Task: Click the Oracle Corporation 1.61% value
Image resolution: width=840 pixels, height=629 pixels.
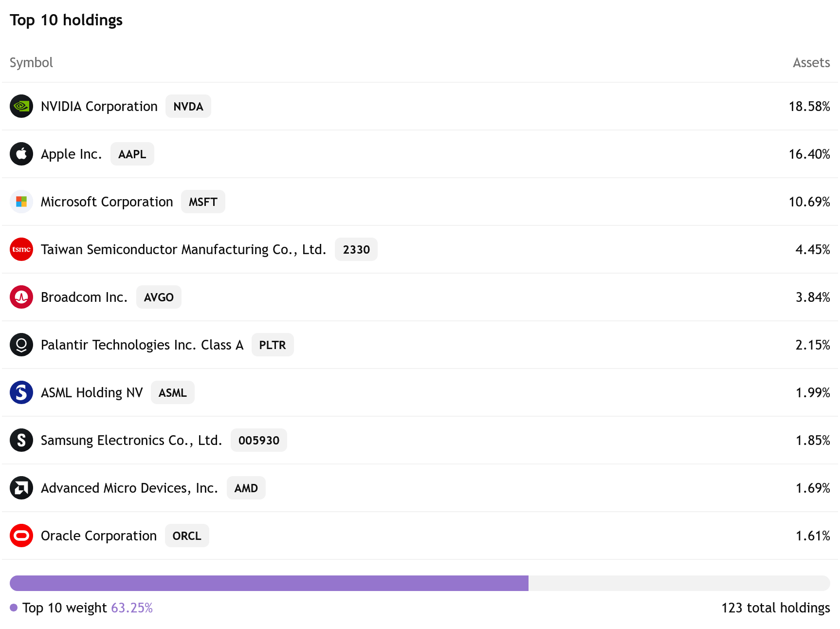Action: (x=812, y=536)
